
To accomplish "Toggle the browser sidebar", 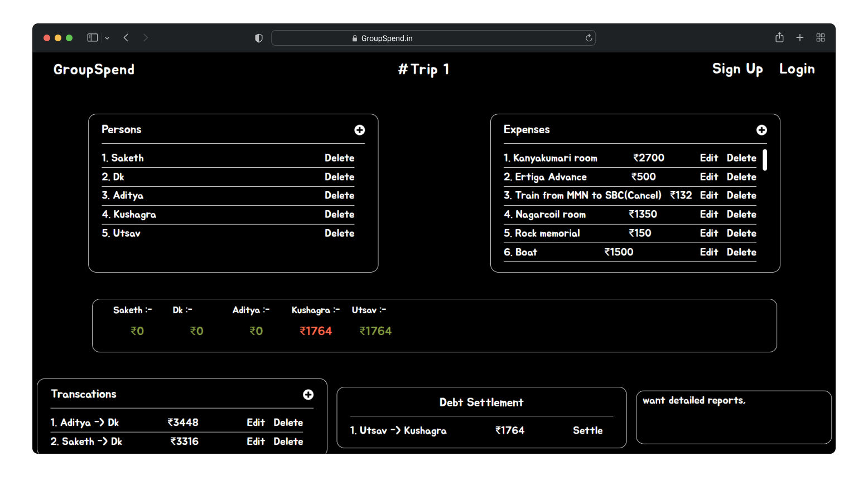I will point(93,37).
